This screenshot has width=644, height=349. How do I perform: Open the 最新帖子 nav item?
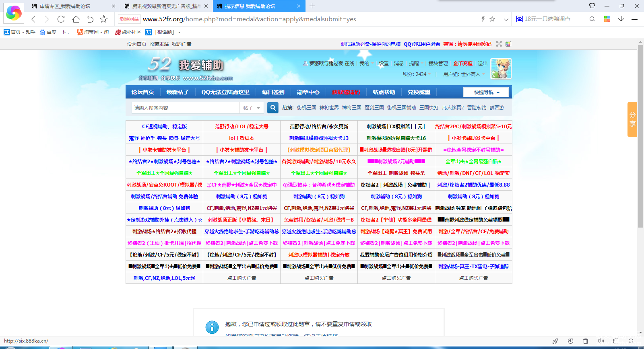click(178, 92)
